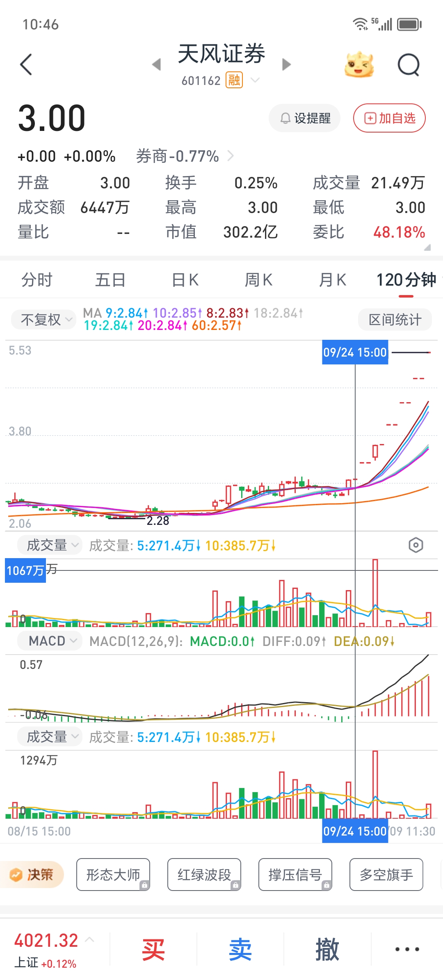Image resolution: width=443 pixels, height=980 pixels.
Task: Open the MACD indicator dropdown
Action: pos(49,641)
